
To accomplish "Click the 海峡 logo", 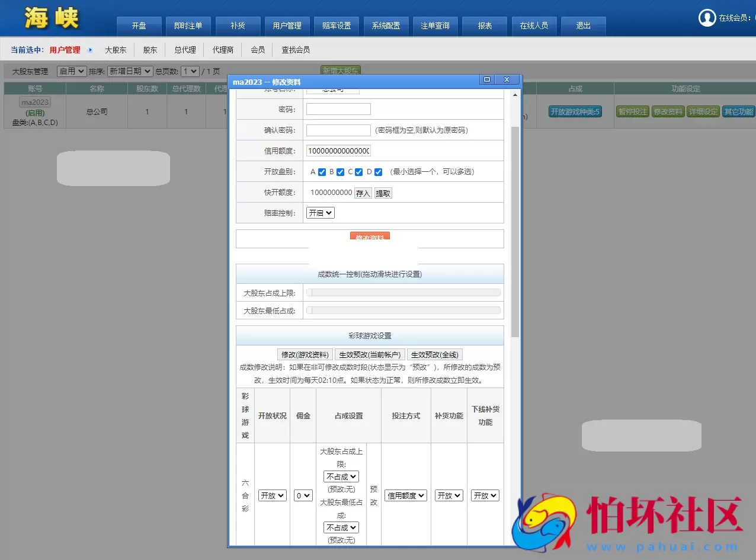I will [x=50, y=18].
